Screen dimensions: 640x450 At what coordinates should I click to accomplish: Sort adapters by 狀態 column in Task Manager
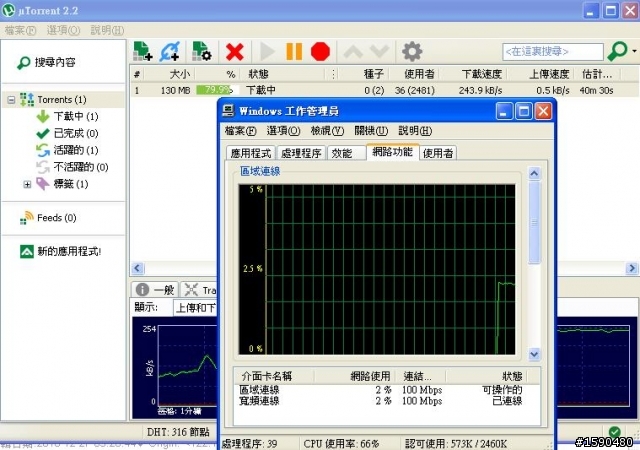[x=488, y=376]
